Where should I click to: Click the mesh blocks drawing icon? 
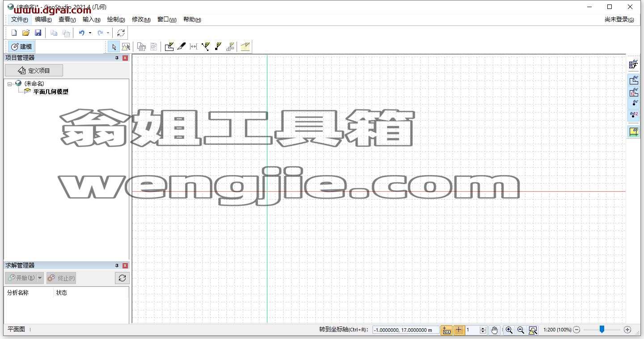coord(230,46)
